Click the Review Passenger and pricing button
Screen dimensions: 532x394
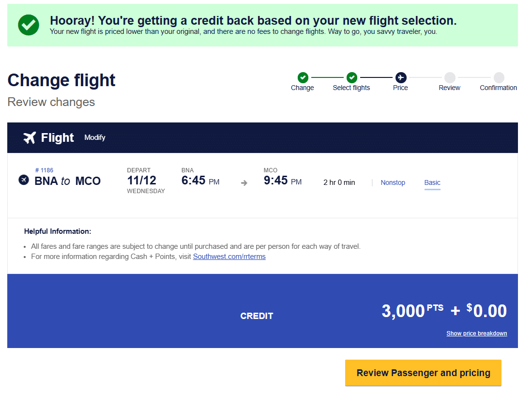(423, 373)
